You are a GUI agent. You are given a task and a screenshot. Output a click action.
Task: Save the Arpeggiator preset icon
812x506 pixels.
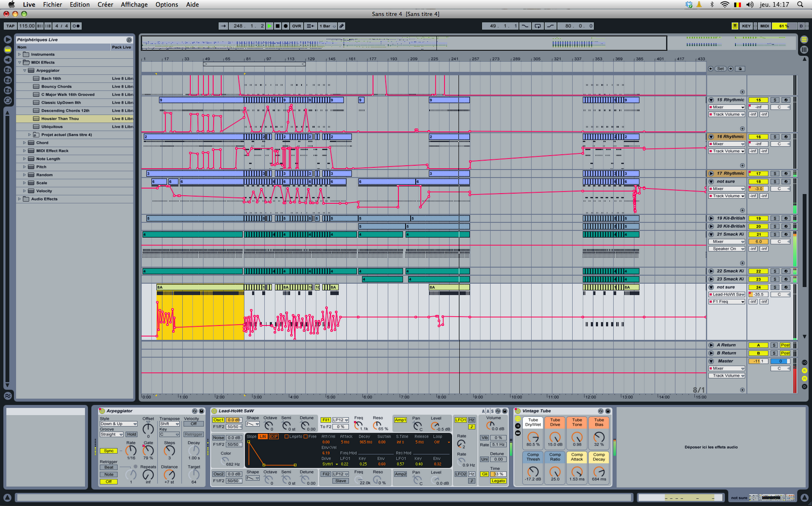point(201,411)
